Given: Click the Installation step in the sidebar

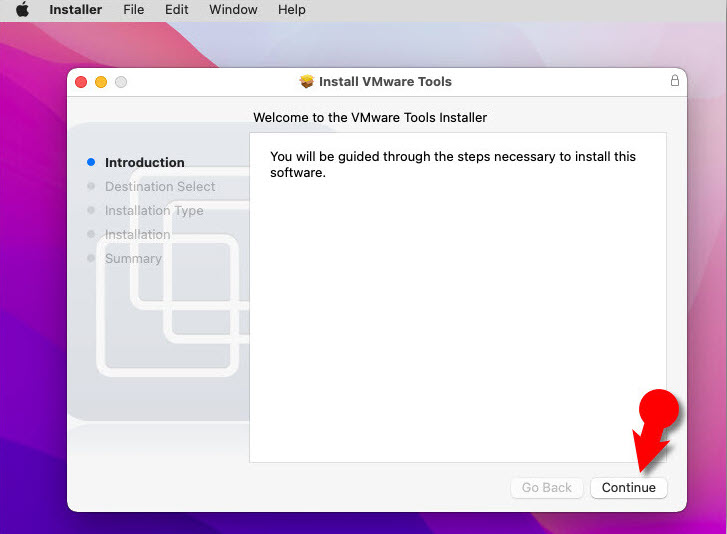Looking at the screenshot, I should [138, 234].
